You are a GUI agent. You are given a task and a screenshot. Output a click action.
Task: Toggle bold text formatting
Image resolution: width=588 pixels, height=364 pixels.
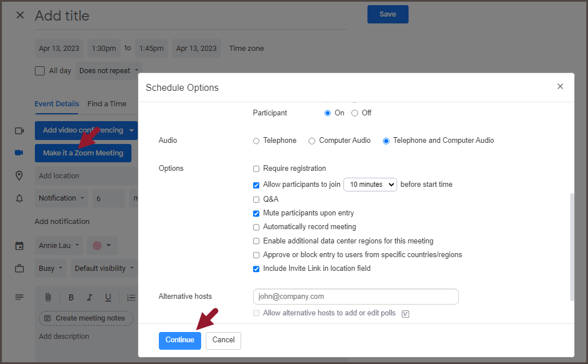71,297
